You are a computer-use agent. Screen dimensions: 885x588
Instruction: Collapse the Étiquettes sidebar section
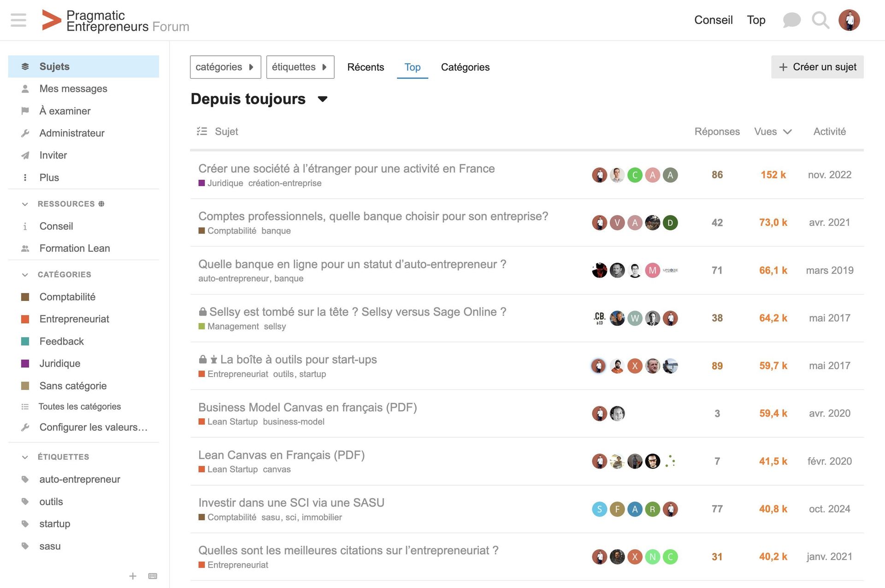(25, 457)
